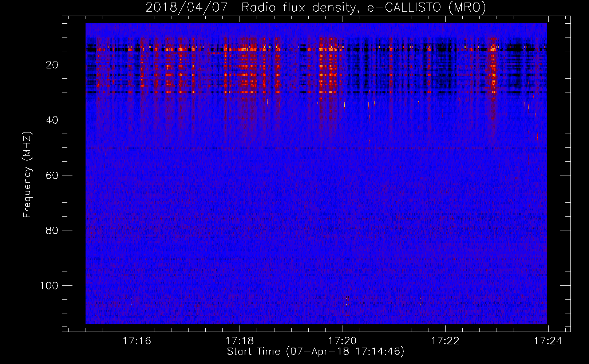Click the 60 MHz frequency tick label

[x=52, y=175]
